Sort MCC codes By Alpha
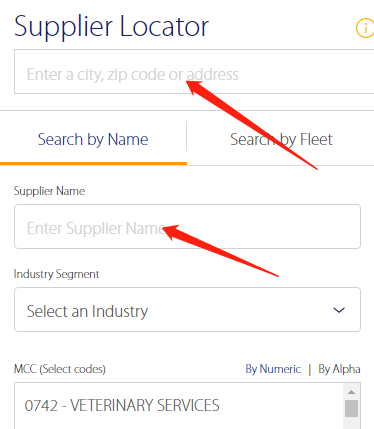The height and width of the screenshot is (429, 374). [x=339, y=369]
